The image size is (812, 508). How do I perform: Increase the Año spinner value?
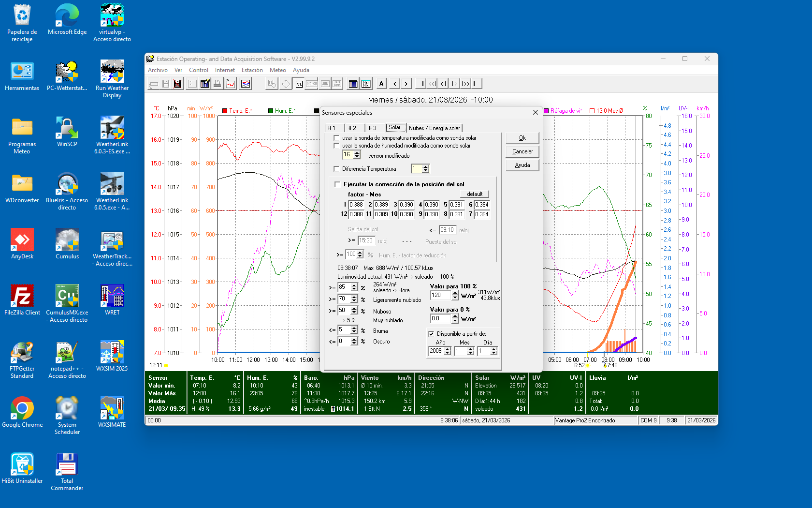(x=448, y=349)
